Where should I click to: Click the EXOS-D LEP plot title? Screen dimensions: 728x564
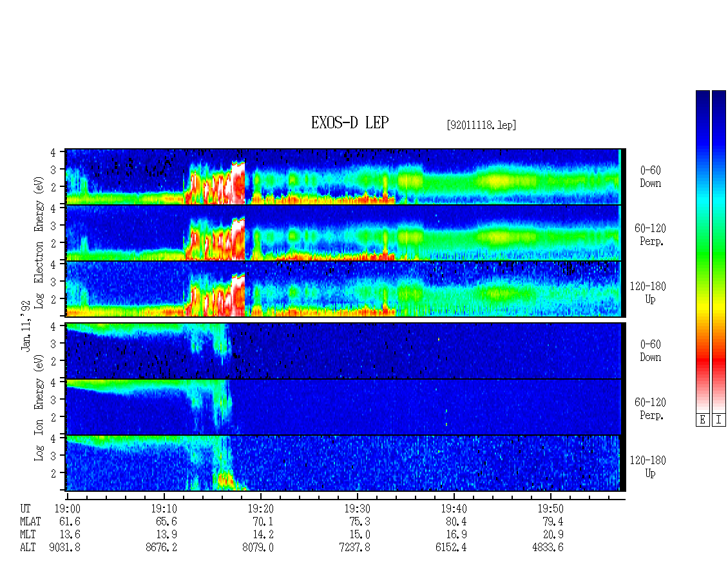[350, 122]
